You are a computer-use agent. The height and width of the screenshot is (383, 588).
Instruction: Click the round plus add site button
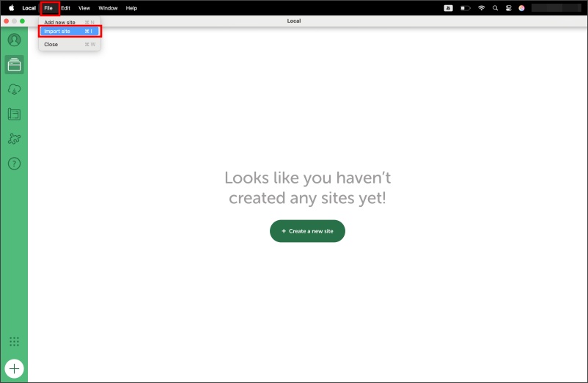tap(14, 369)
